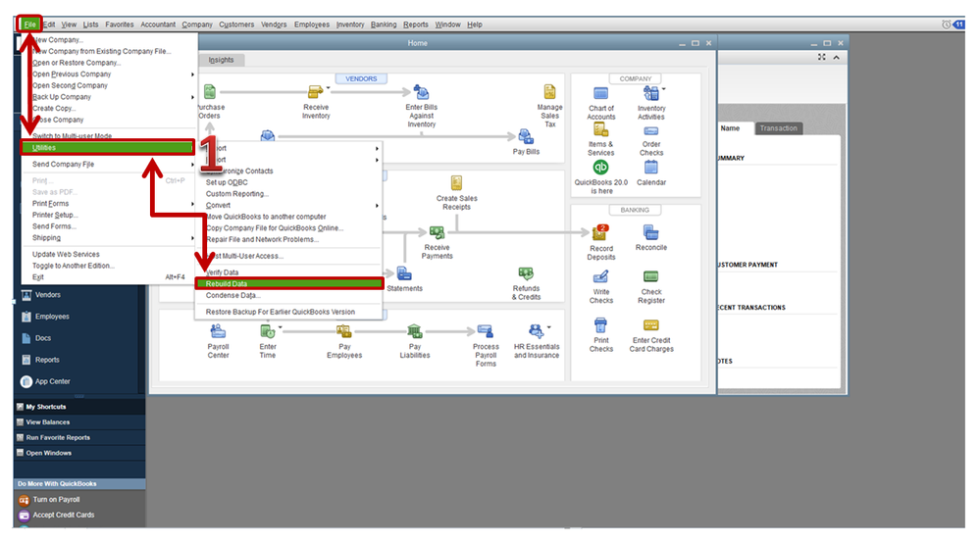Open Order Checks icon
The width and height of the screenshot is (980, 543).
click(651, 131)
